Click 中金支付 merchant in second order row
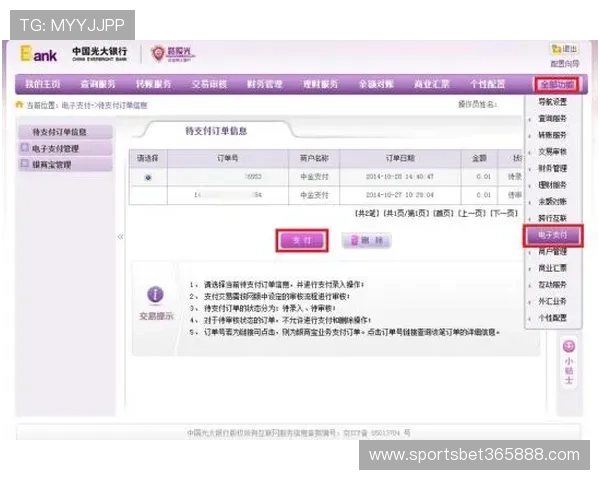The image size is (600, 480). [x=314, y=195]
